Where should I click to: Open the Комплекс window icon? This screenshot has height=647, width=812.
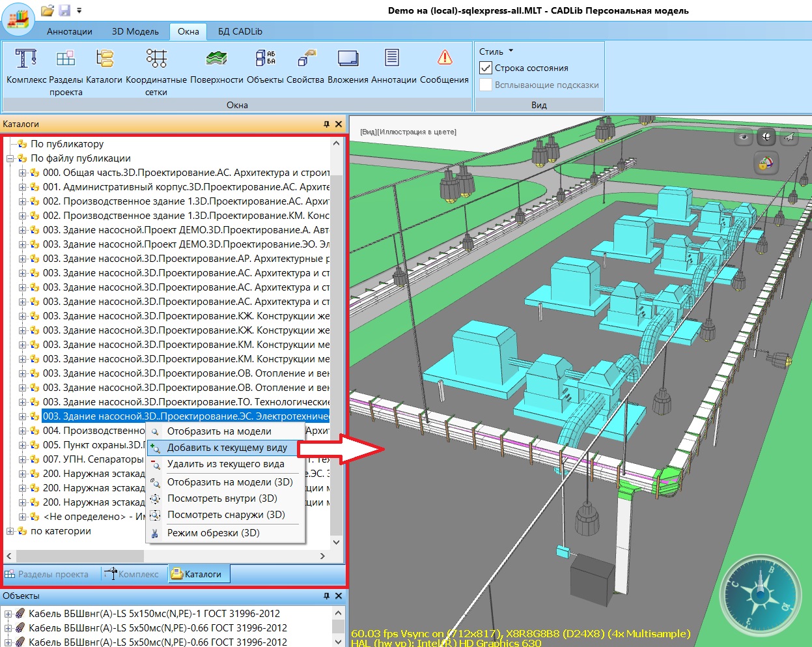[x=26, y=59]
